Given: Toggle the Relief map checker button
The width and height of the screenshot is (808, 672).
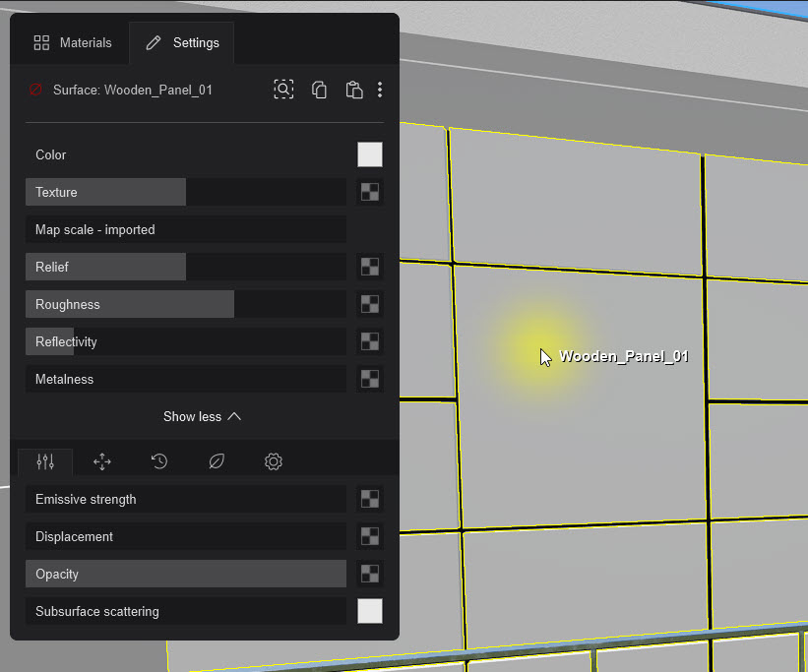Looking at the screenshot, I should [x=369, y=267].
